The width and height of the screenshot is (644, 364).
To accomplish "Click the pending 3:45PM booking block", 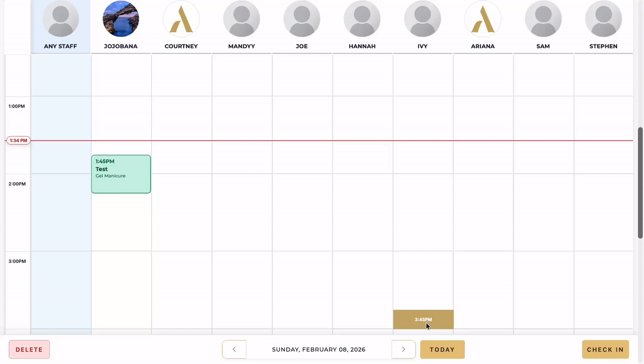I will pyautogui.click(x=423, y=319).
